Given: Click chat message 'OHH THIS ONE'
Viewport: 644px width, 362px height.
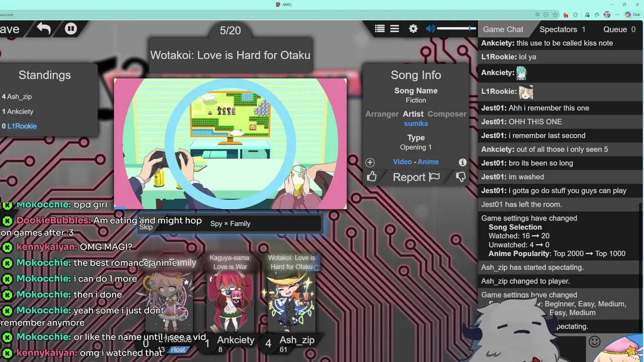Looking at the screenshot, I should point(535,122).
